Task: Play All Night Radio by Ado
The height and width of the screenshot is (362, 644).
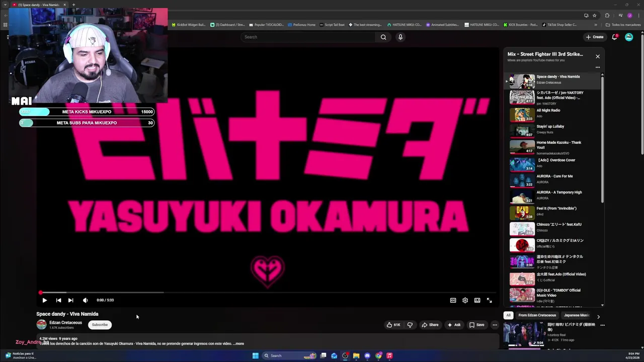Action: coord(552,115)
